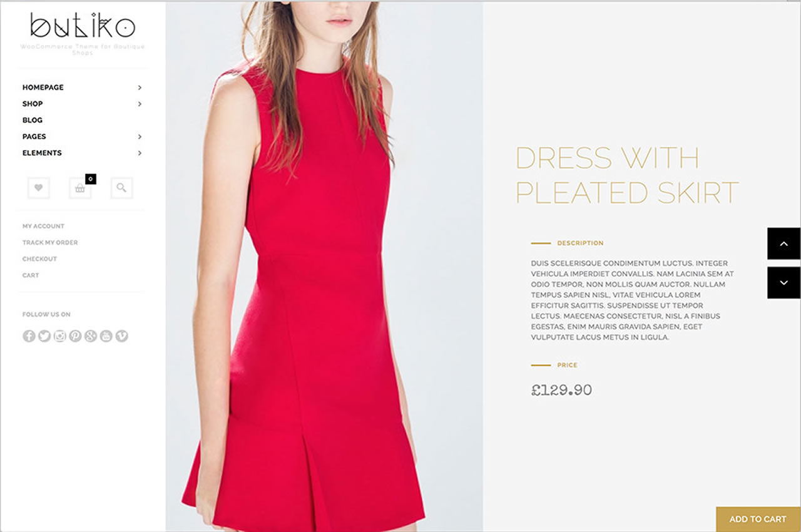Expand the Homepage submenu arrow

(x=140, y=88)
